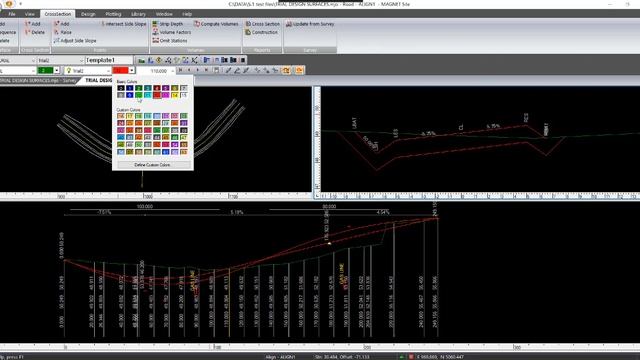Switch to the Plotting ribbon tab
The image size is (640, 360).
(x=113, y=14)
